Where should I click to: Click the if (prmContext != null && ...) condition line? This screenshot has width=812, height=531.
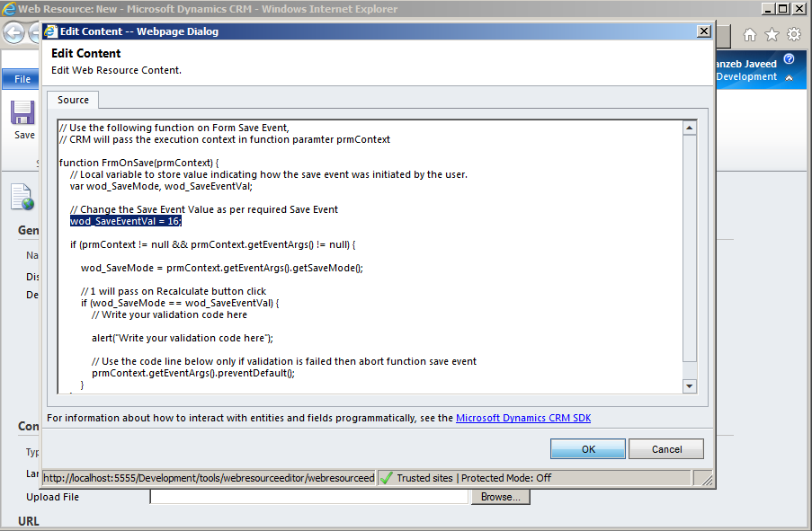coord(213,244)
